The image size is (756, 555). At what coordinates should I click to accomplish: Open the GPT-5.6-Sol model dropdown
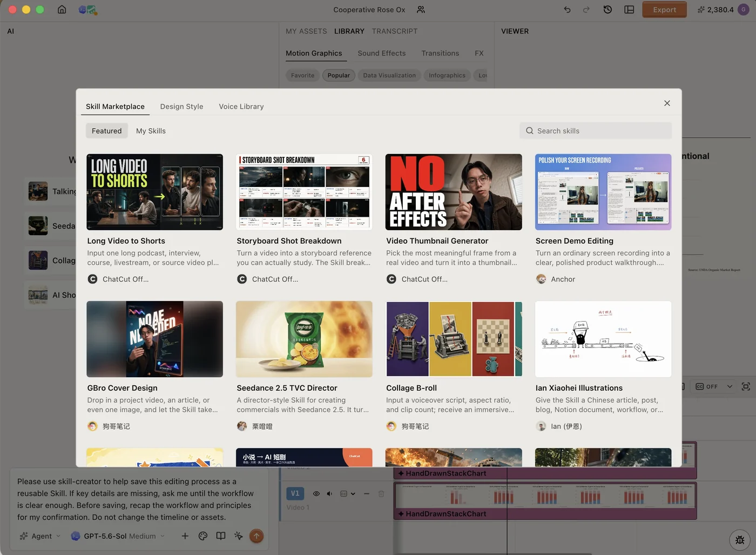click(x=118, y=536)
